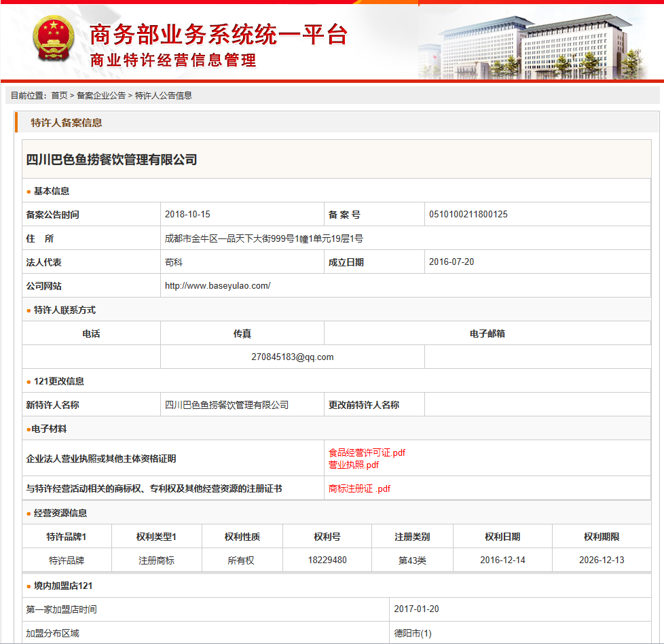664x644 pixels.
Task: Go to 备案企业公告 breadcrumb
Action: (x=101, y=96)
